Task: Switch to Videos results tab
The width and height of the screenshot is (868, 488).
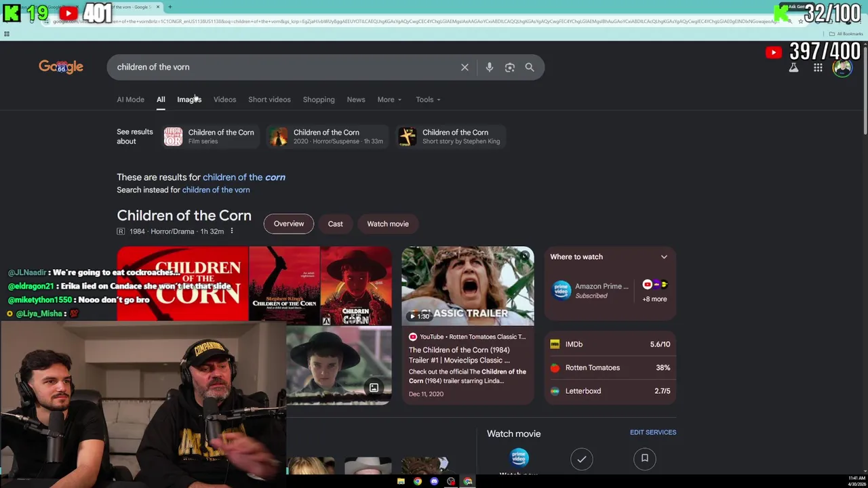Action: (x=224, y=100)
